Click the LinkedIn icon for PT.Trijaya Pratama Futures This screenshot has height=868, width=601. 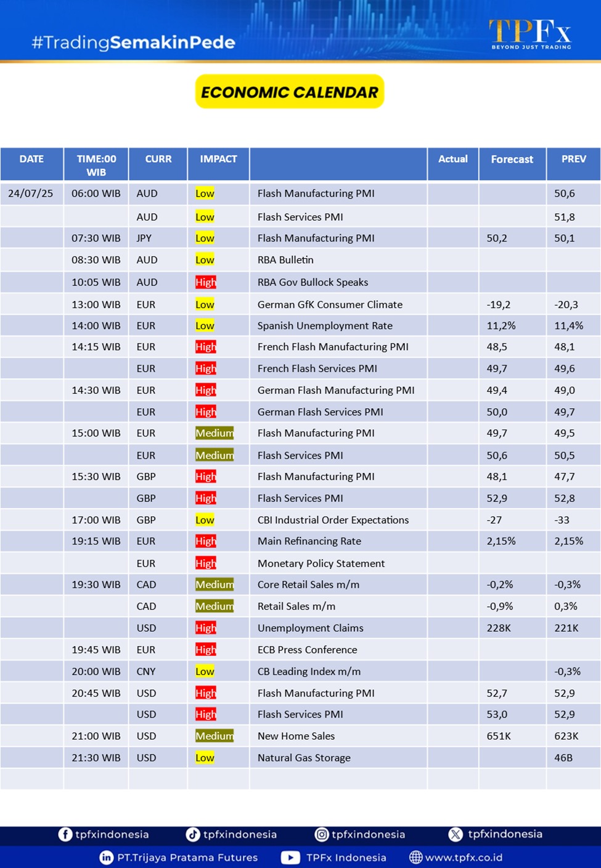[x=107, y=858]
